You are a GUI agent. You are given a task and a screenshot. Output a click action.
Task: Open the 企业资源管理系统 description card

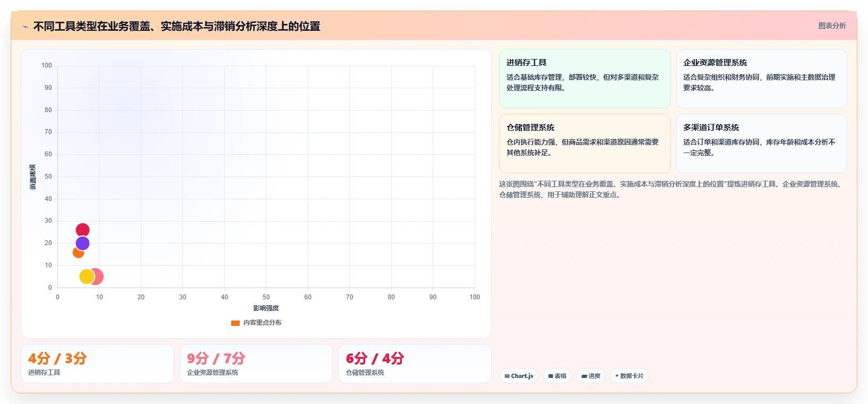pos(761,79)
